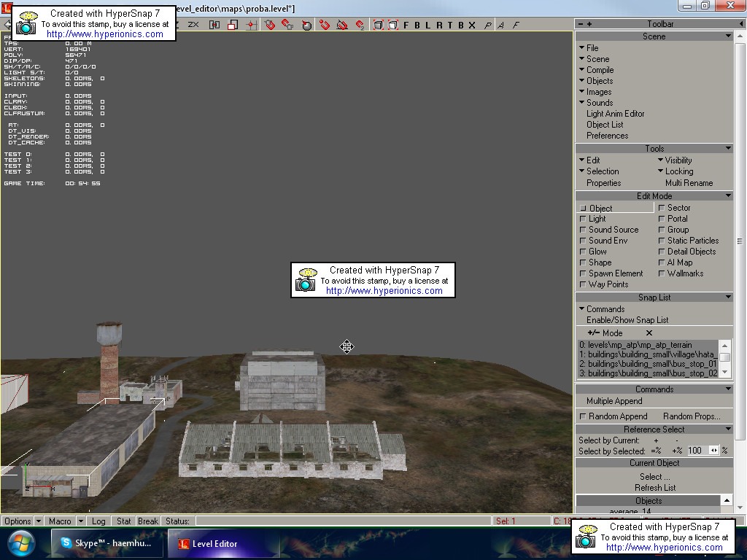Click the white cube zoom extents icon
The width and height of the screenshot is (747, 560).
point(393,25)
